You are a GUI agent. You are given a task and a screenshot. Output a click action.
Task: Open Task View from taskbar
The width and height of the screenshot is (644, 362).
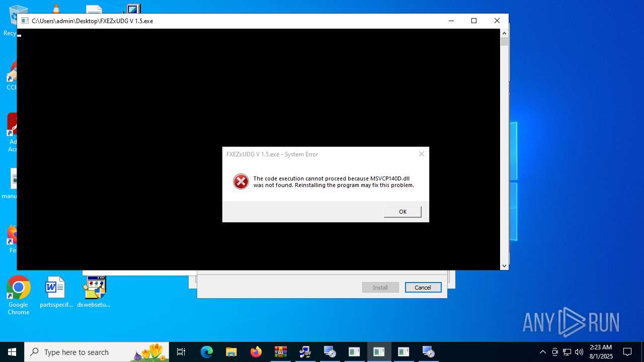tap(181, 352)
